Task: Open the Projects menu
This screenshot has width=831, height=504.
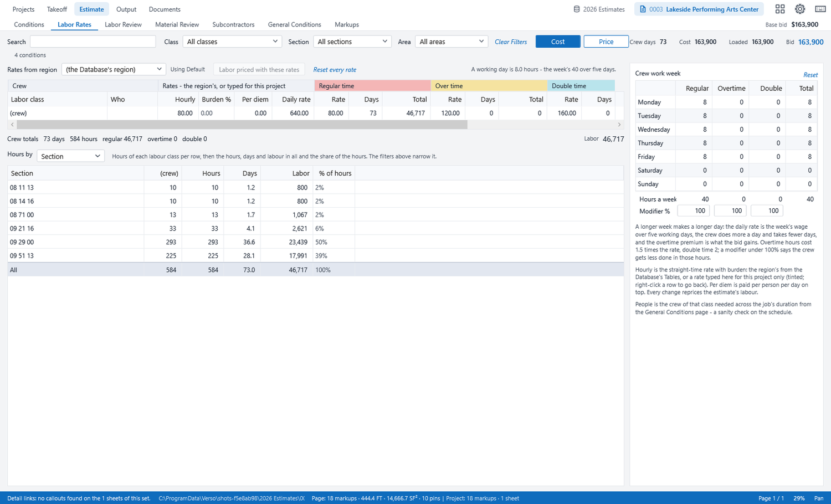Action: pos(23,9)
